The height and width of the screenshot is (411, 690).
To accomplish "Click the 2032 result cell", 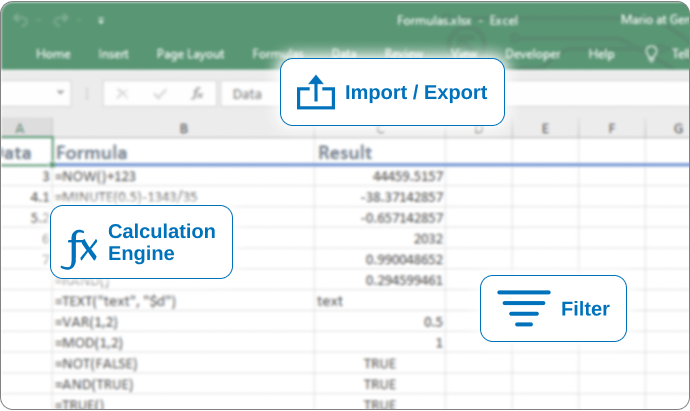I will pyautogui.click(x=379, y=239).
